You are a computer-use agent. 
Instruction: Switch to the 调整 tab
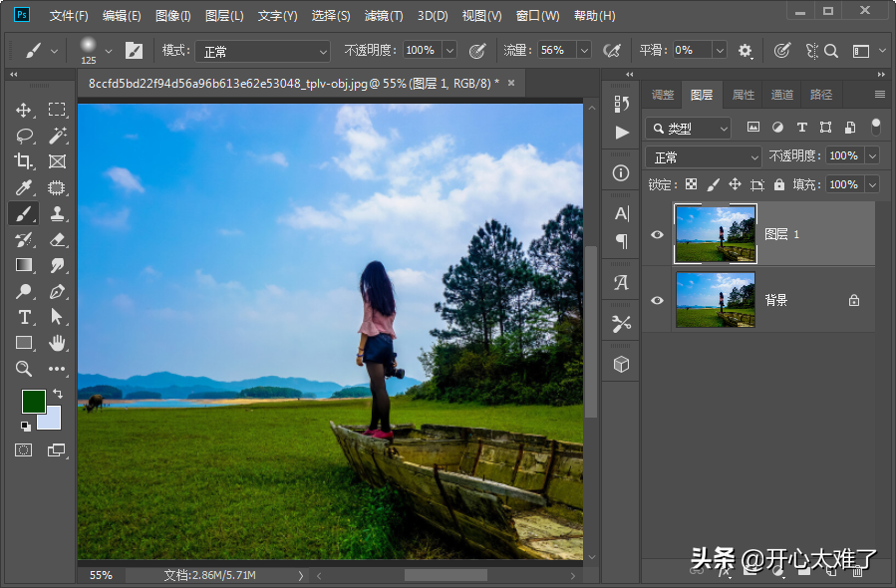(663, 95)
